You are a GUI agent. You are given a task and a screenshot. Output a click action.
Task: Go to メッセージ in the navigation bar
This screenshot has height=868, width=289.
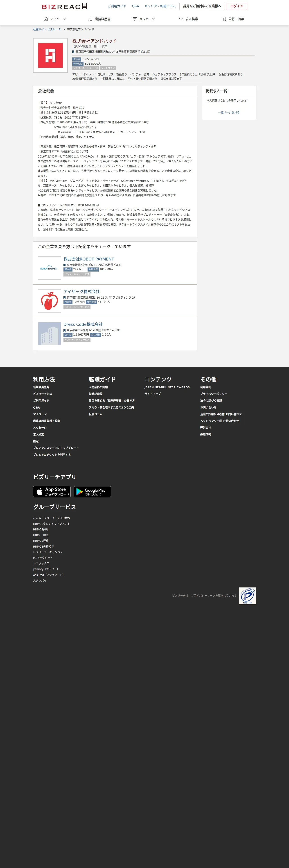pyautogui.click(x=144, y=19)
